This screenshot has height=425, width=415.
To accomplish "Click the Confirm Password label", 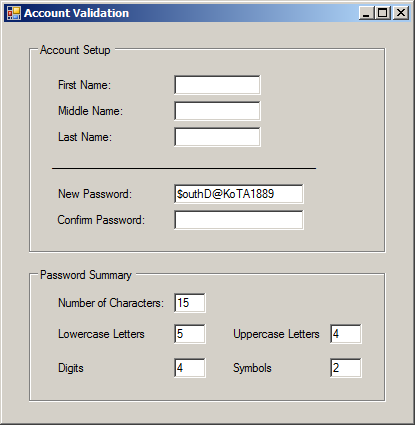I will [x=101, y=220].
